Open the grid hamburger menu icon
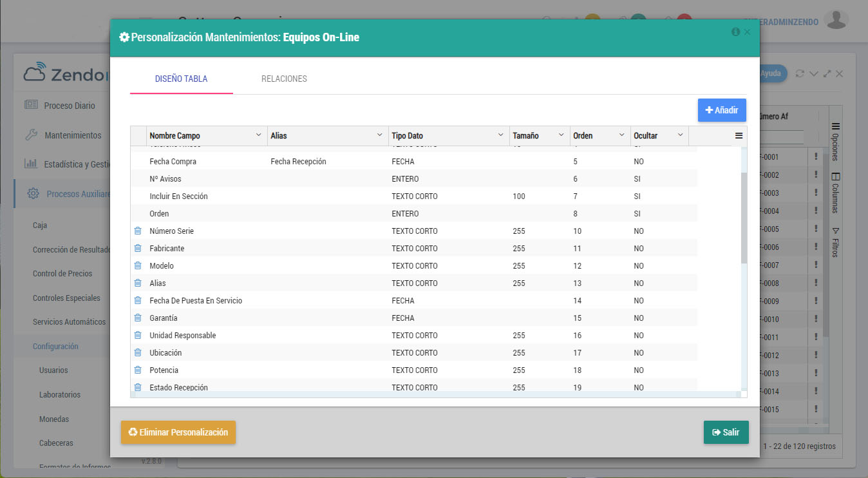Screen dimensions: 868x478 pos(739,136)
